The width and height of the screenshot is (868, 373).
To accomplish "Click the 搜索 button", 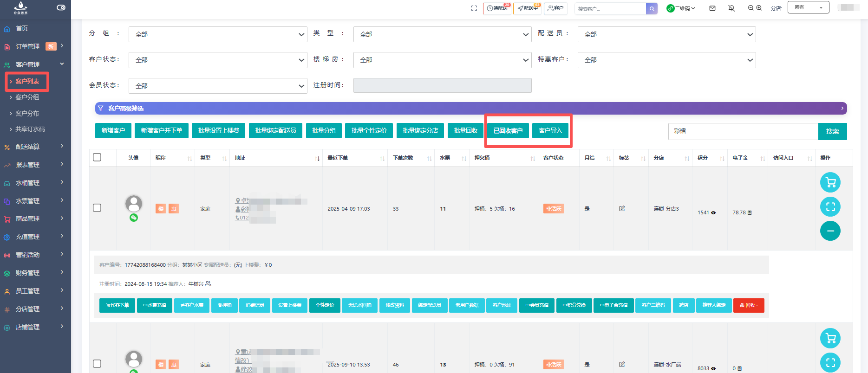I will click(833, 131).
